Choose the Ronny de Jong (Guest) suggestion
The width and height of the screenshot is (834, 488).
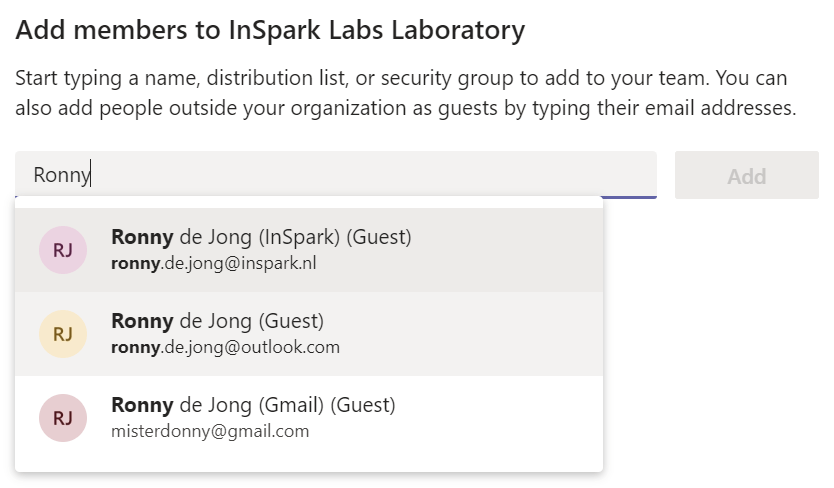(217, 321)
